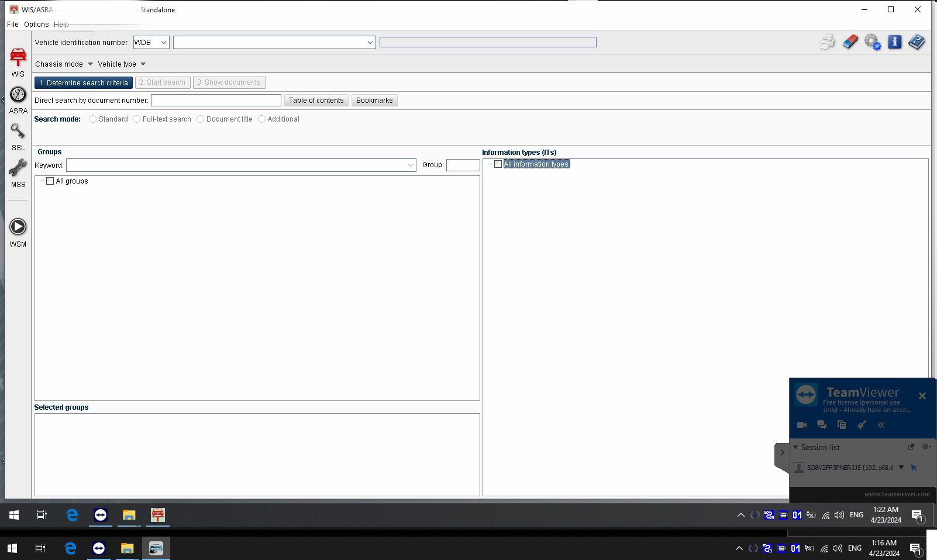Open File Explorer on the 1:16 AM taskbar
This screenshot has height=560, width=937.
(x=127, y=548)
